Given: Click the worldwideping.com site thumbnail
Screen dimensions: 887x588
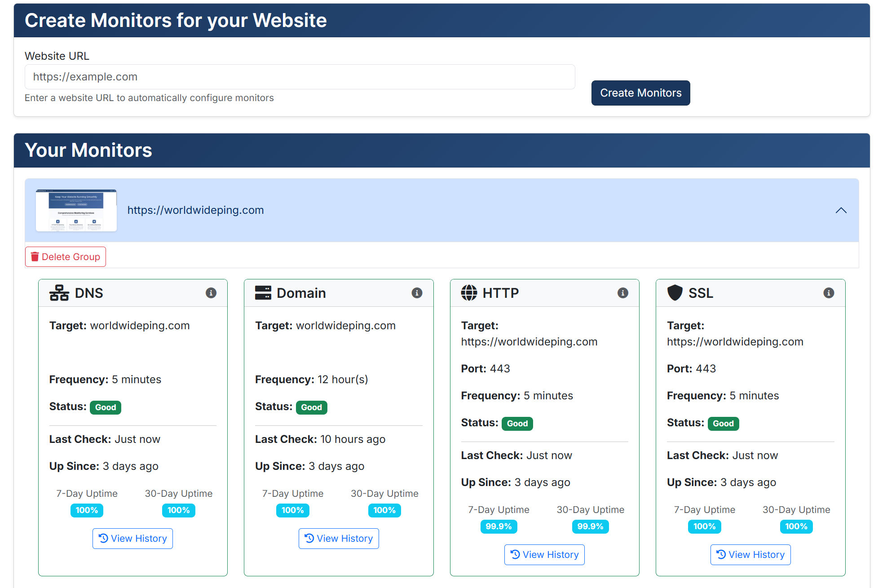Looking at the screenshot, I should 76,210.
